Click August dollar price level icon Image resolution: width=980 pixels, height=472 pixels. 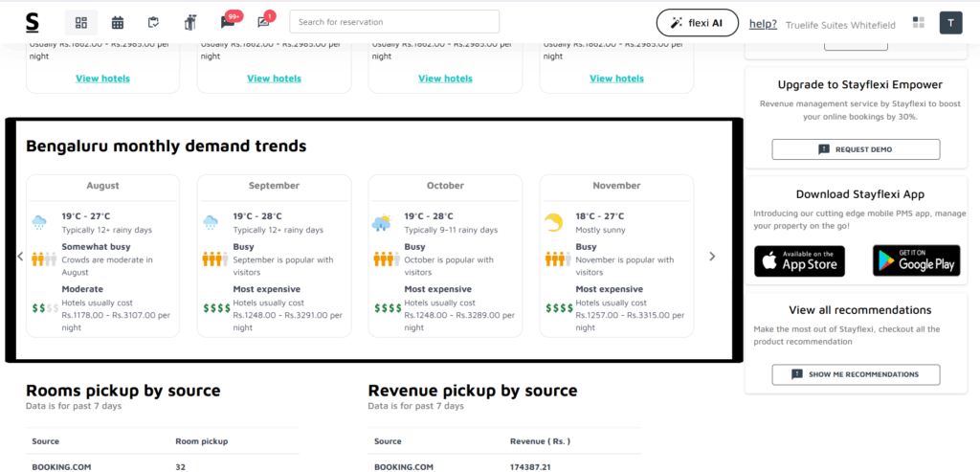coord(45,307)
